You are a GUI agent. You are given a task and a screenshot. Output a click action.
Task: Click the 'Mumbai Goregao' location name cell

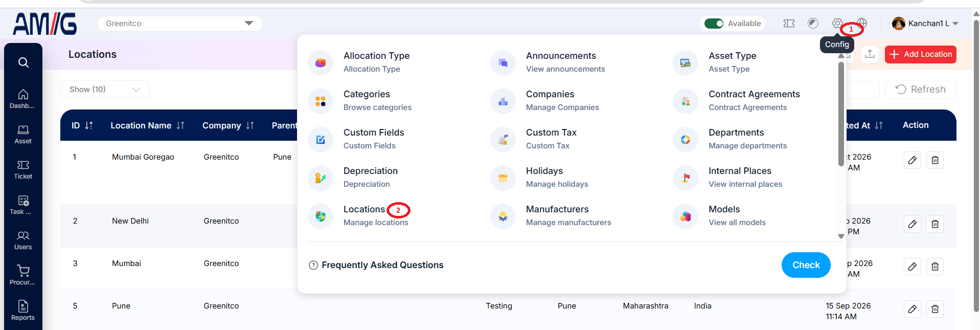tap(143, 157)
